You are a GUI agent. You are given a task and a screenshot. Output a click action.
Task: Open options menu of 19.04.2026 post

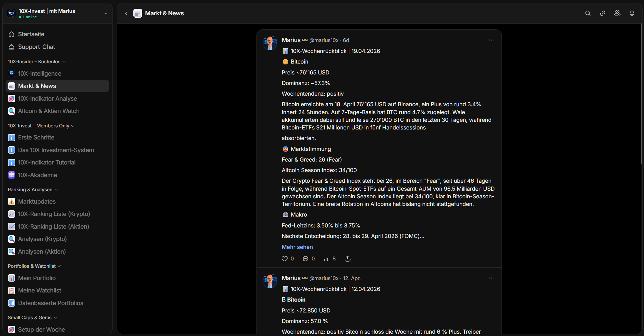tap(491, 40)
